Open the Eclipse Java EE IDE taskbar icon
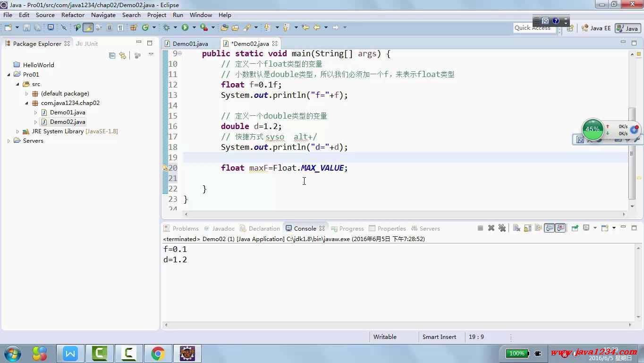 (x=187, y=353)
